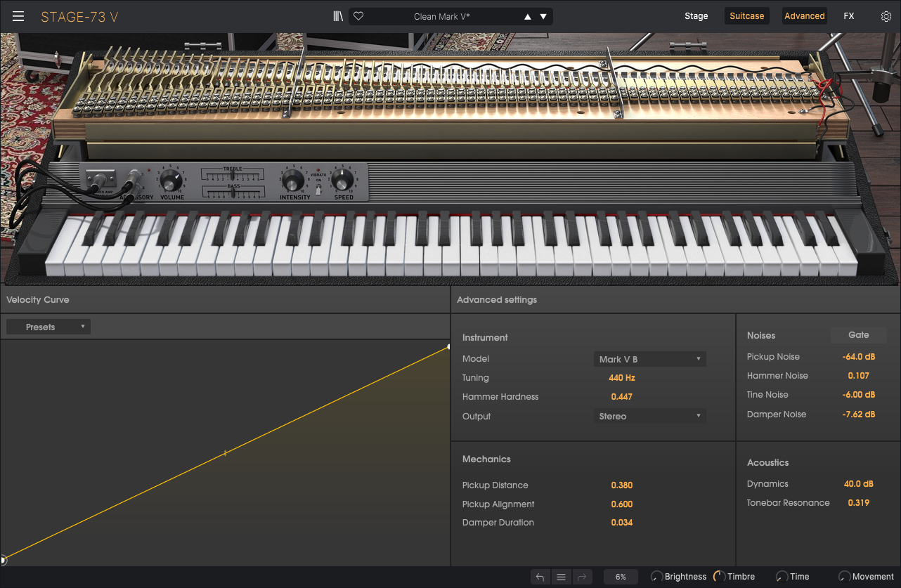Click the Gate button in Noises
This screenshot has height=588, width=901.
858,335
